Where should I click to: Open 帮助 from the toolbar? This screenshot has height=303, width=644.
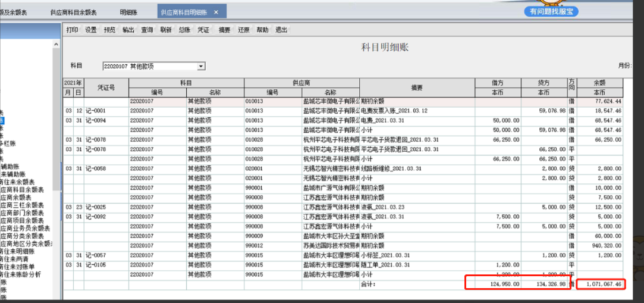point(262,30)
